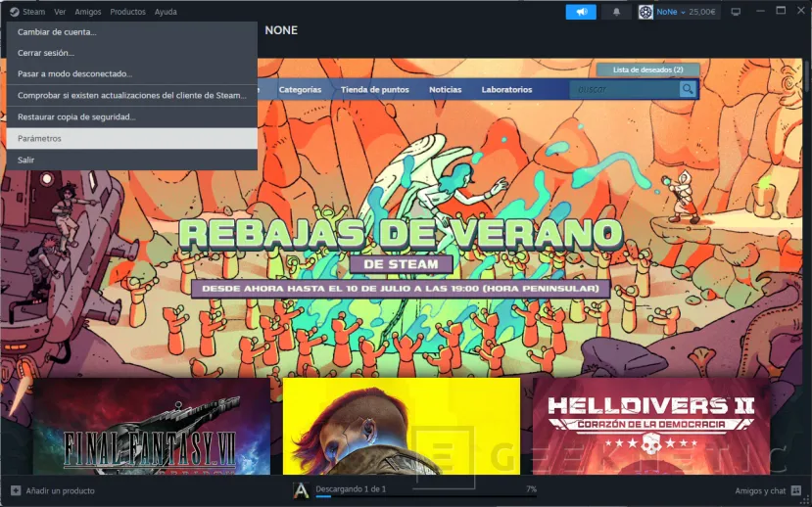Viewport: 812px width, 507px height.
Task: Click the 7% download percentage text
Action: [x=531, y=489]
